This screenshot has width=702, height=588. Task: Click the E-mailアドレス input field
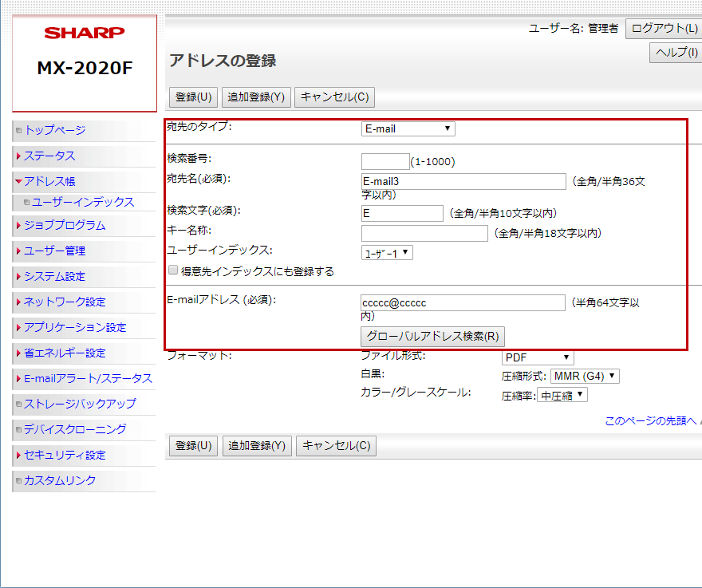click(463, 303)
